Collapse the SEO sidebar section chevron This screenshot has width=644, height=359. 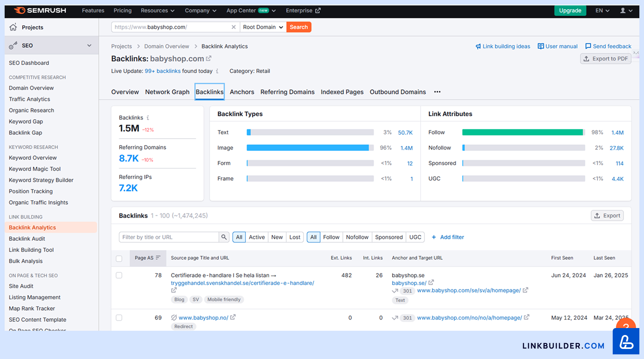89,45
